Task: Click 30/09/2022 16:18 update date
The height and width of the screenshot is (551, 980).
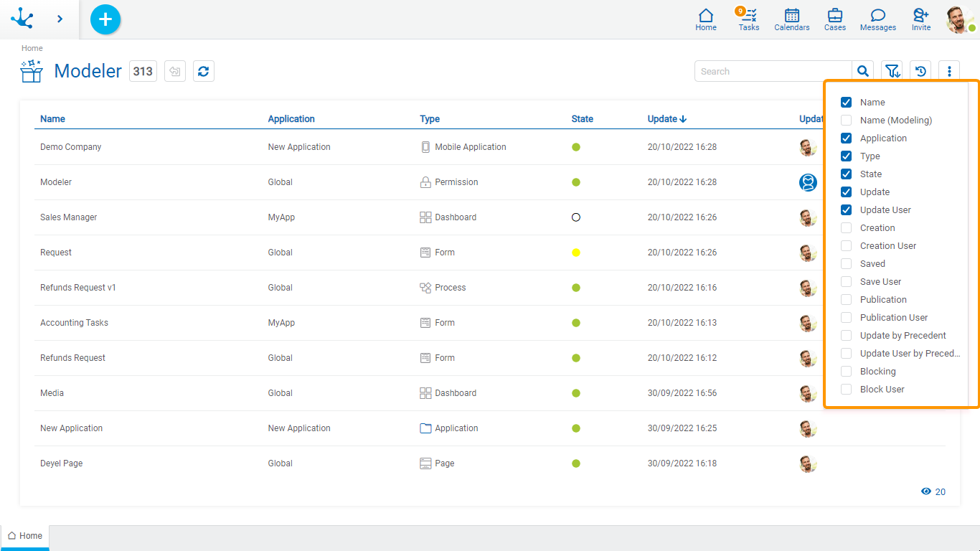Action: (682, 463)
